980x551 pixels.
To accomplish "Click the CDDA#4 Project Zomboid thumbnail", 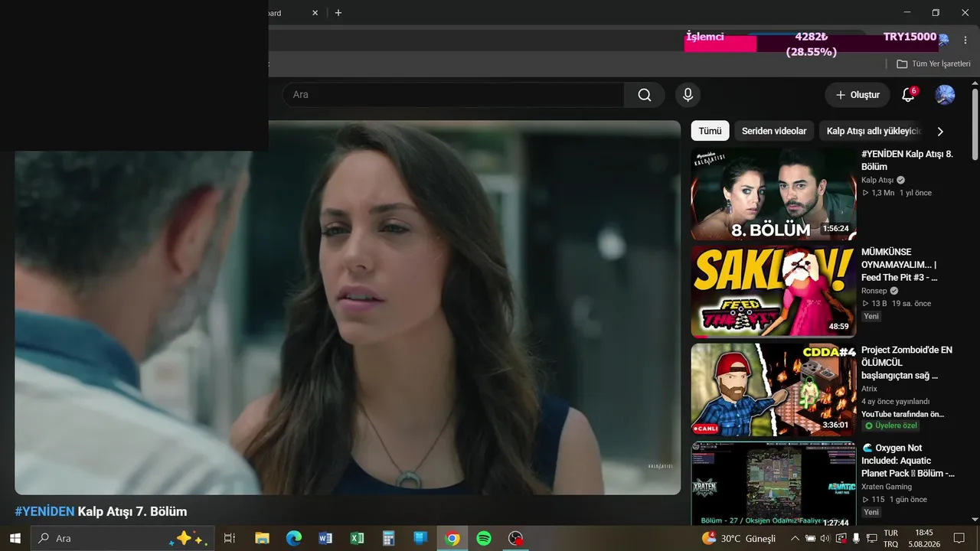I will pyautogui.click(x=773, y=390).
